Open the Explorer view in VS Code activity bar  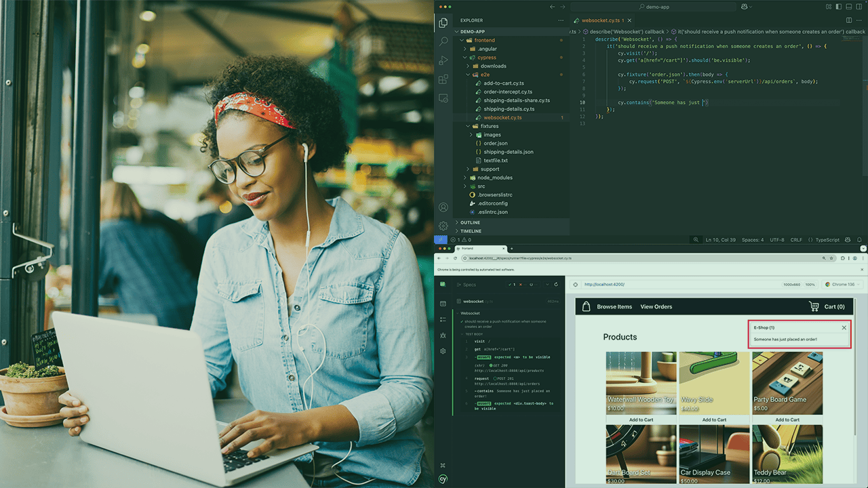pos(443,22)
